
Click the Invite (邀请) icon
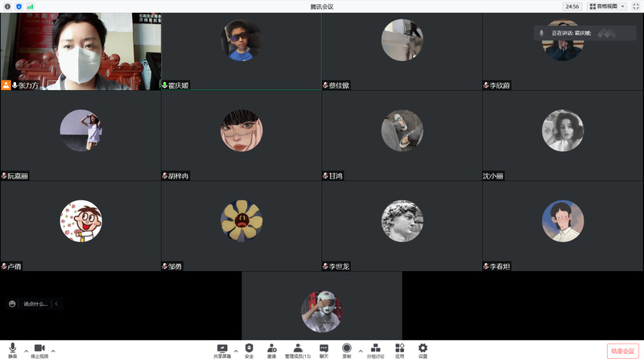pos(272,349)
